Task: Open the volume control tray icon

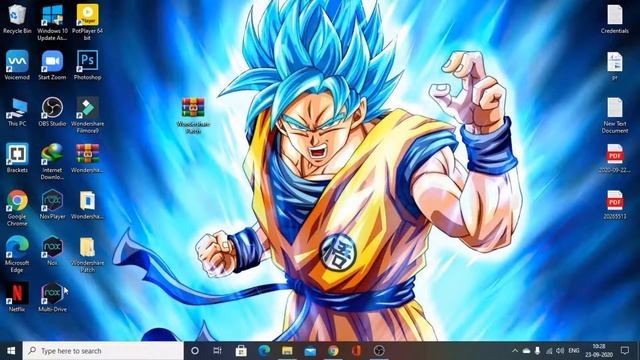Action: (560, 351)
